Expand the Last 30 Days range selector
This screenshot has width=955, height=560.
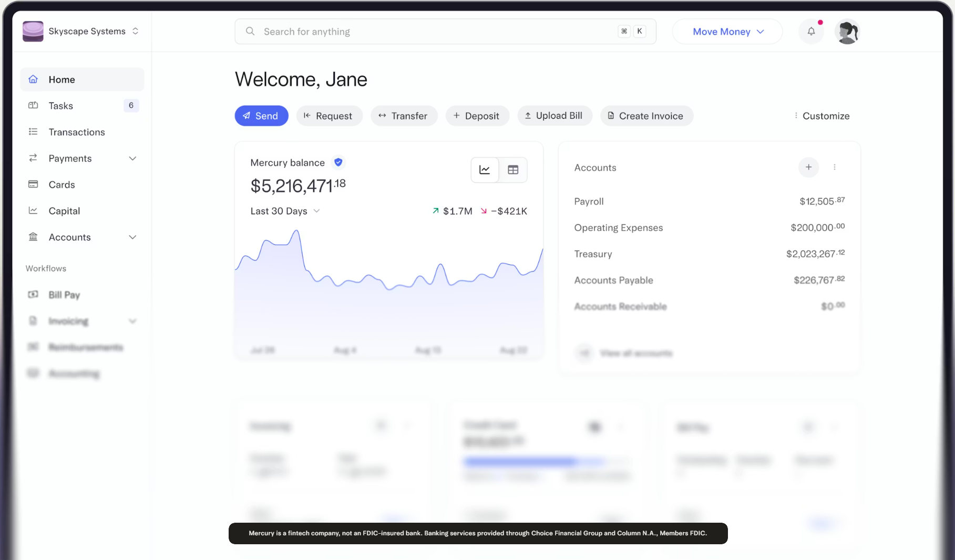click(x=285, y=211)
